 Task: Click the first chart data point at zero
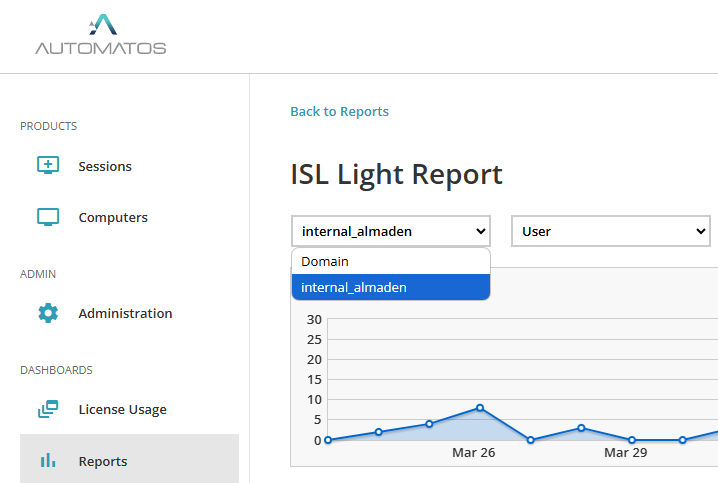click(328, 440)
